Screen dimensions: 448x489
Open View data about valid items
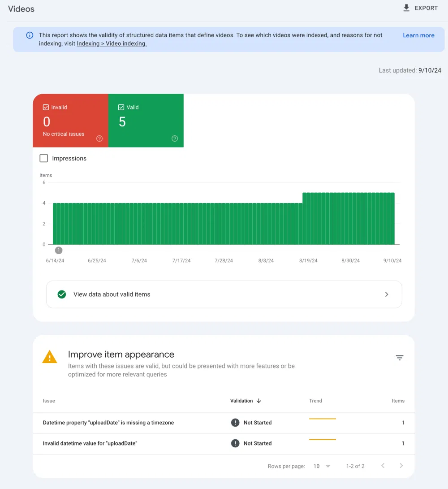[224, 294]
